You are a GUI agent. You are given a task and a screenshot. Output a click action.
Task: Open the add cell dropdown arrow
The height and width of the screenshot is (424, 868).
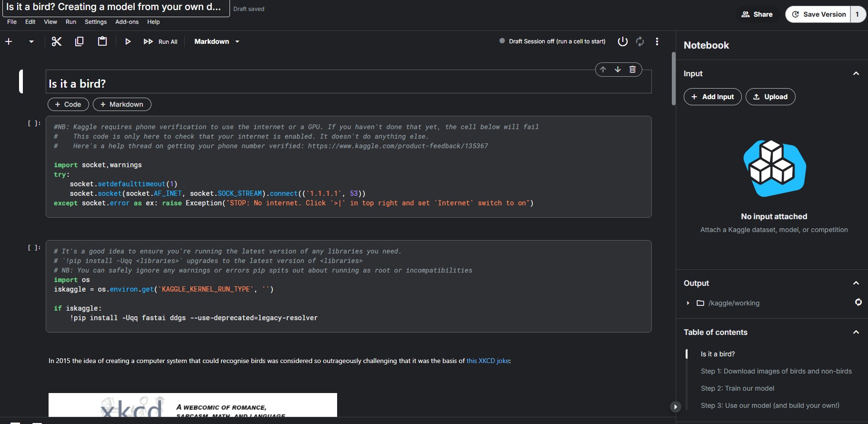point(31,41)
